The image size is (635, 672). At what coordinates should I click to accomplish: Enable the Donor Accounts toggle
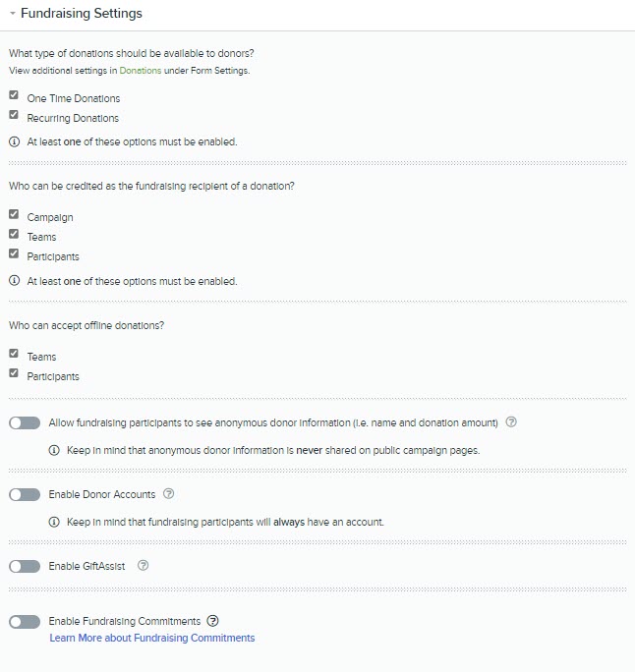[25, 494]
